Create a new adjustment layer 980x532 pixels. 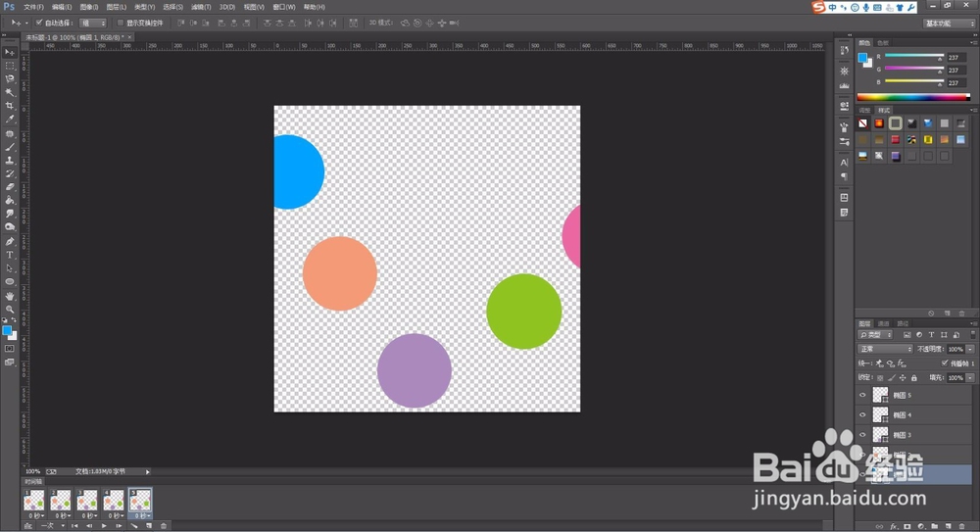920,526
